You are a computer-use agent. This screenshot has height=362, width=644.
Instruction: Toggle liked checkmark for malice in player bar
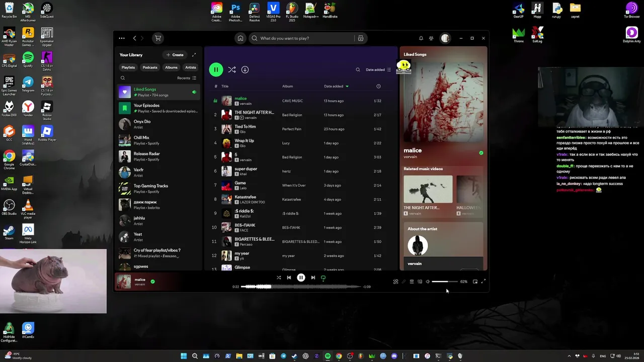[152, 282]
